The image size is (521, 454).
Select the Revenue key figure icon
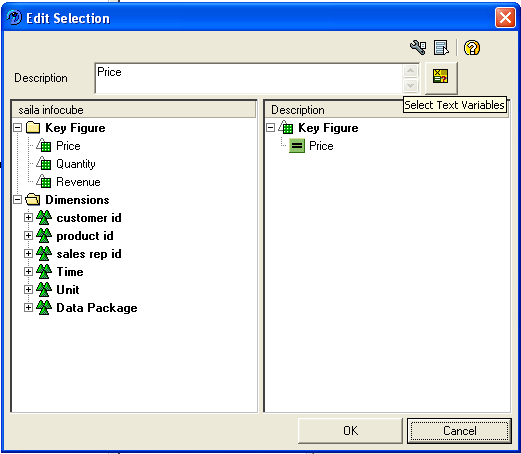tap(44, 181)
